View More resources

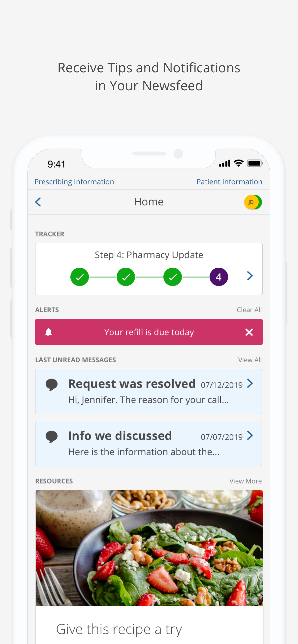tap(245, 481)
